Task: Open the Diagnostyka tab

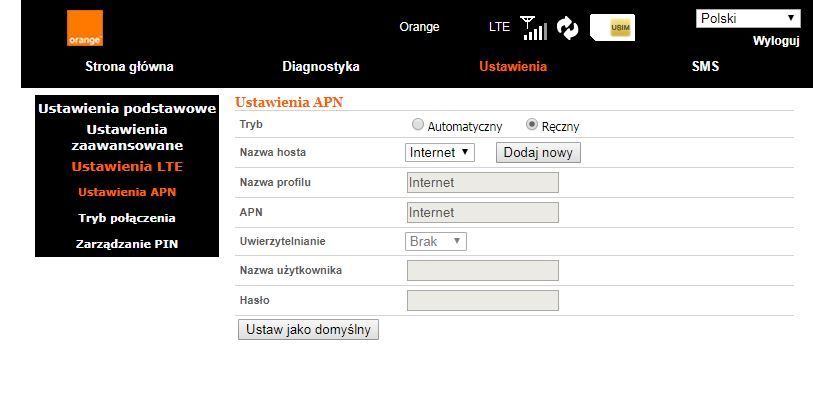Action: point(321,67)
